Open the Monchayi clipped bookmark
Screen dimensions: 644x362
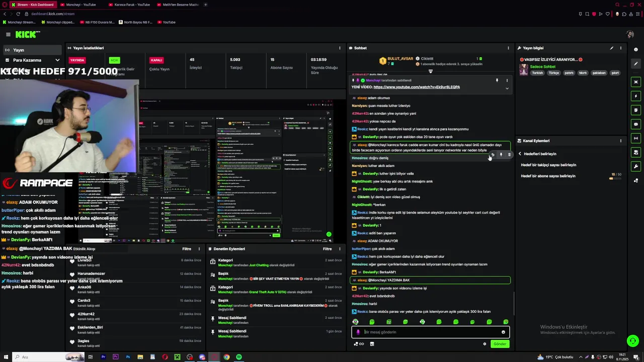pyautogui.click(x=58, y=22)
